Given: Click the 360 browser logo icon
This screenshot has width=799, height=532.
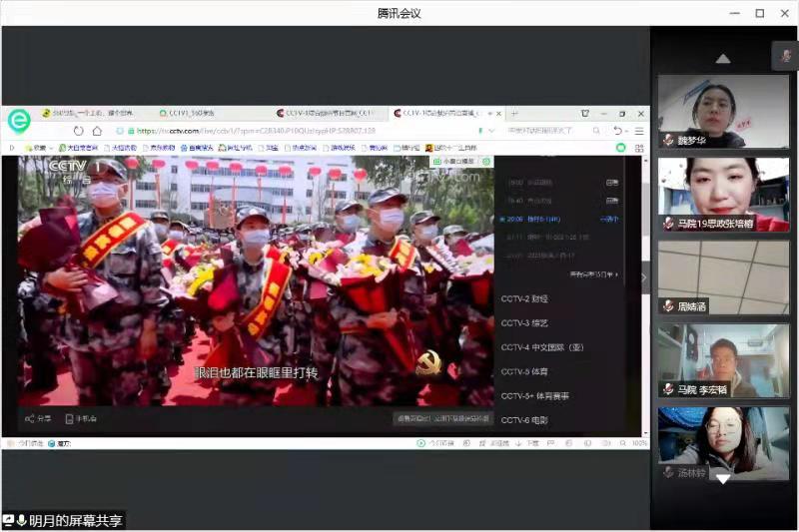Looking at the screenshot, I should click(18, 121).
